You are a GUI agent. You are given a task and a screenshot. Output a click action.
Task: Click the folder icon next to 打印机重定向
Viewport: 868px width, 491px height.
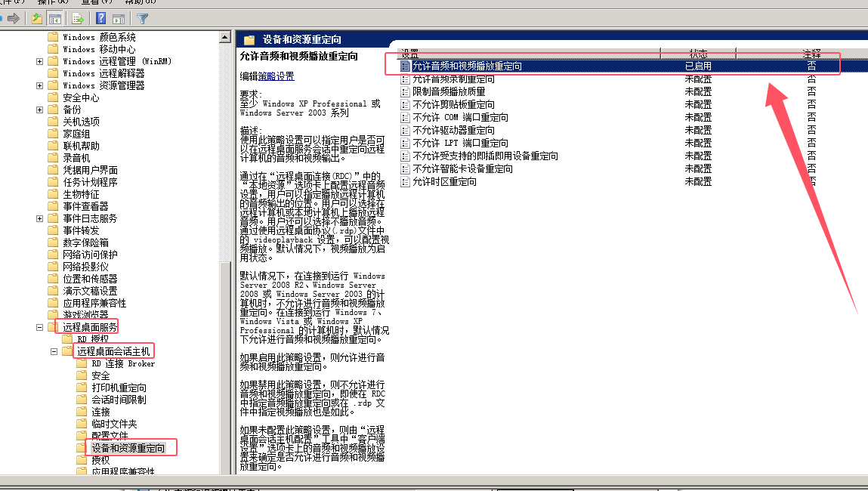point(82,388)
